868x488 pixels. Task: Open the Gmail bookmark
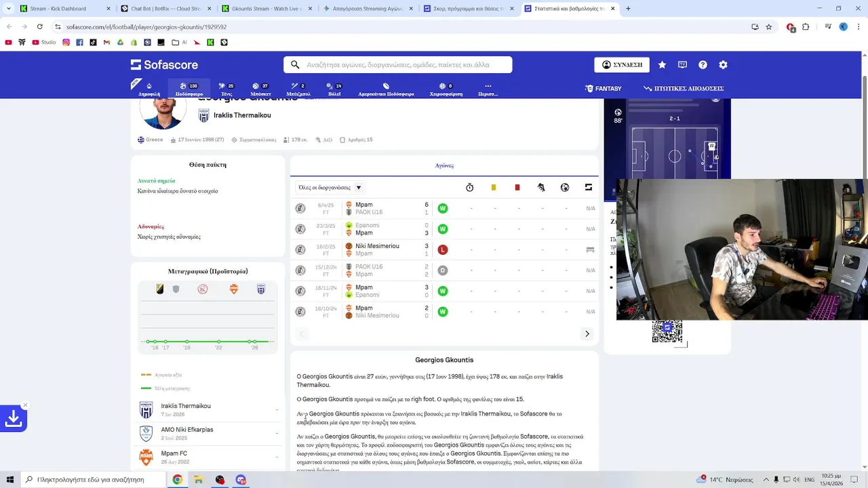pyautogui.click(x=106, y=42)
